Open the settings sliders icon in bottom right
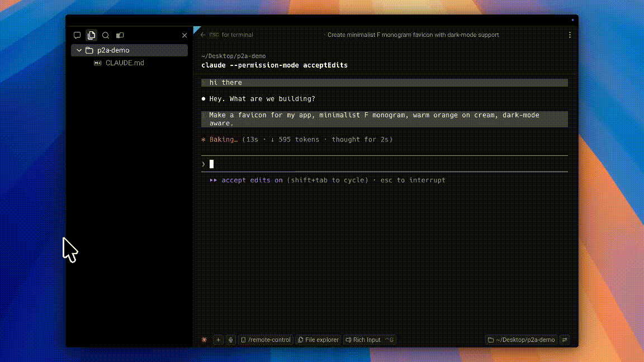 pyautogui.click(x=565, y=340)
